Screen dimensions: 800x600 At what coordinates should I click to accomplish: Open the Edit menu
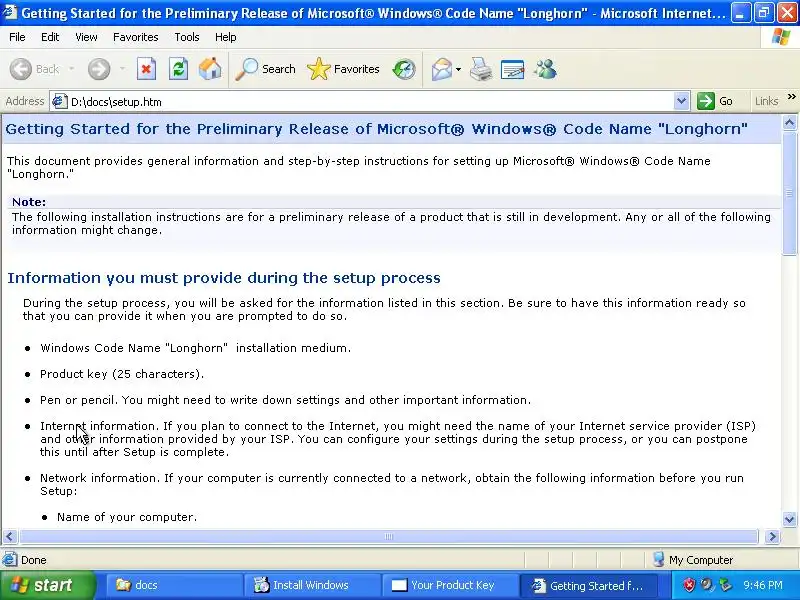coord(50,37)
